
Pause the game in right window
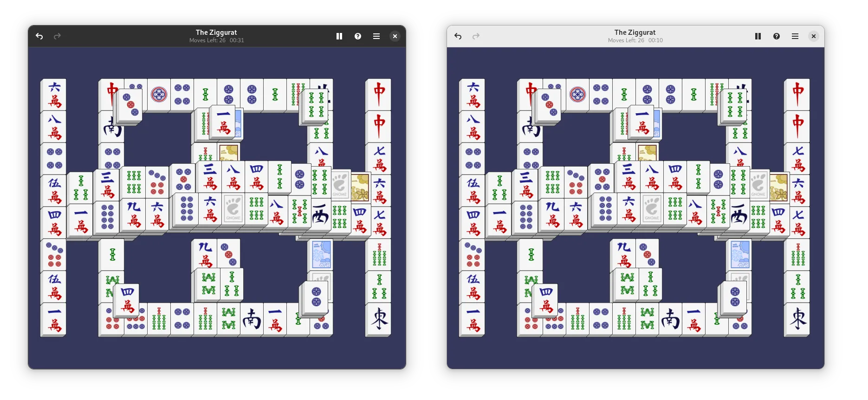pyautogui.click(x=758, y=36)
